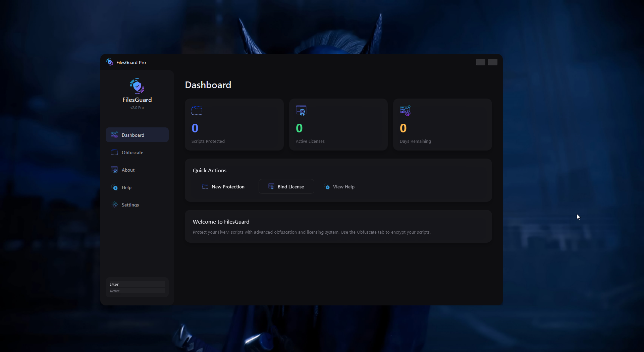
Task: Click the blue Scripts Protected count
Action: tap(195, 128)
